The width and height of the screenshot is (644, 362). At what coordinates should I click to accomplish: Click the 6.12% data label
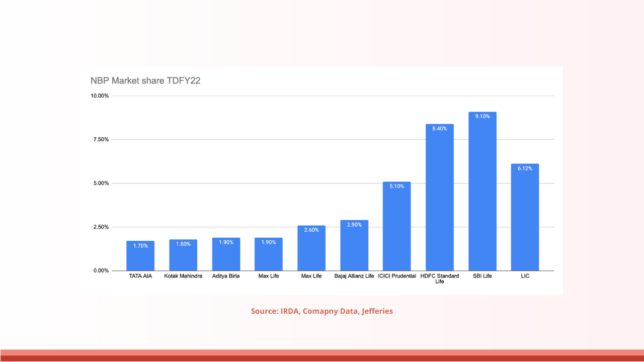click(525, 168)
